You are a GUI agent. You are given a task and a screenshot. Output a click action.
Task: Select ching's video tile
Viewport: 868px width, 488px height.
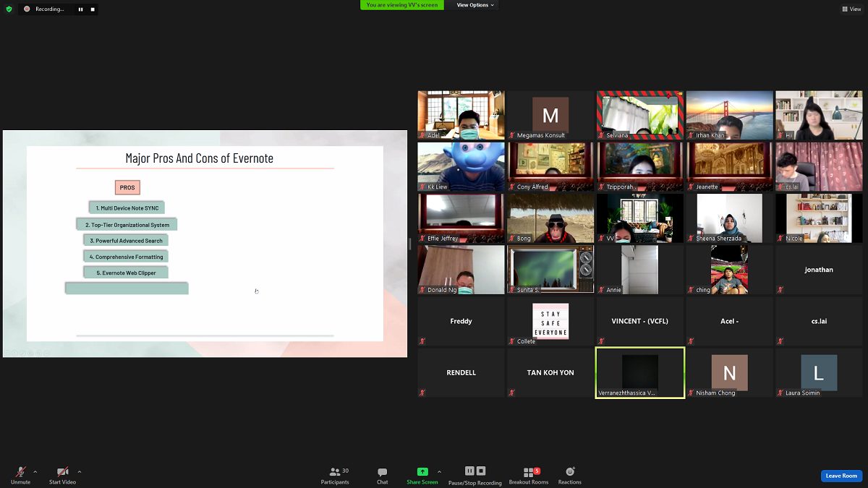pyautogui.click(x=729, y=270)
